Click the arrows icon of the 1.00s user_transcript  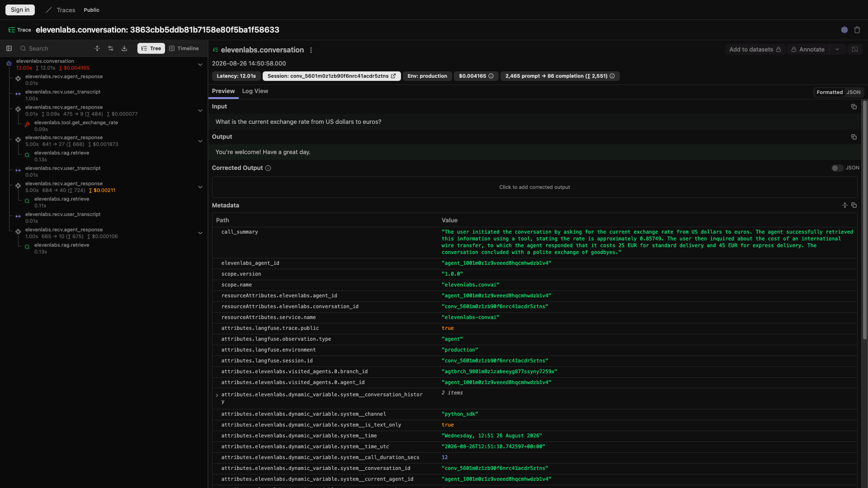coord(18,94)
